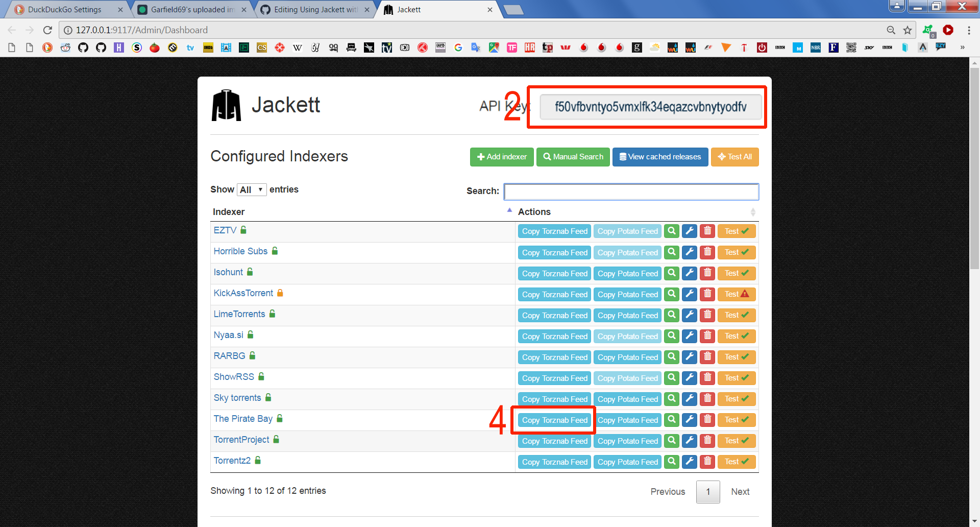Open TorrentProject configuration wrench icon
This screenshot has height=527, width=980.
(x=690, y=441)
